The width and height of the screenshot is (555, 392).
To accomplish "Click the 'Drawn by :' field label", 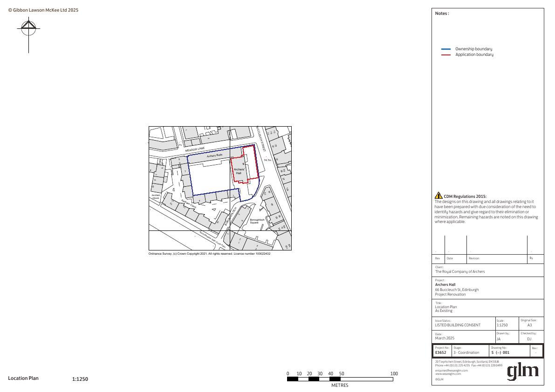I will 503,334.
